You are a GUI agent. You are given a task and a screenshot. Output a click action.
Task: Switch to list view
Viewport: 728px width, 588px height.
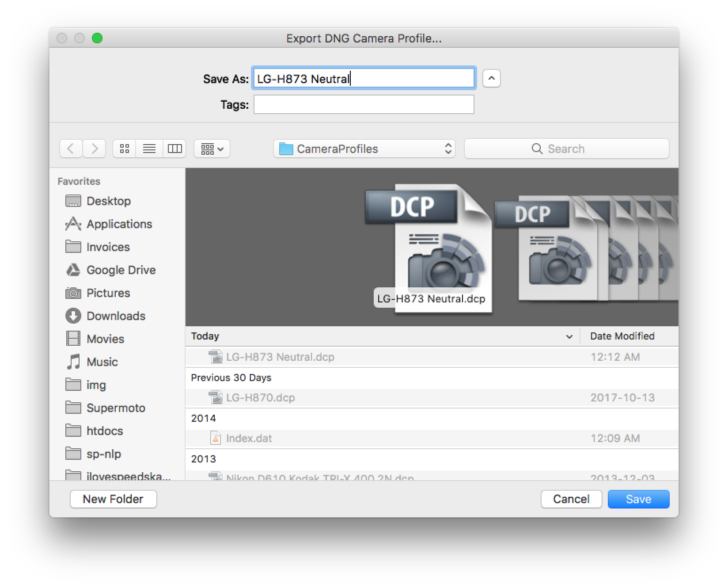click(149, 149)
